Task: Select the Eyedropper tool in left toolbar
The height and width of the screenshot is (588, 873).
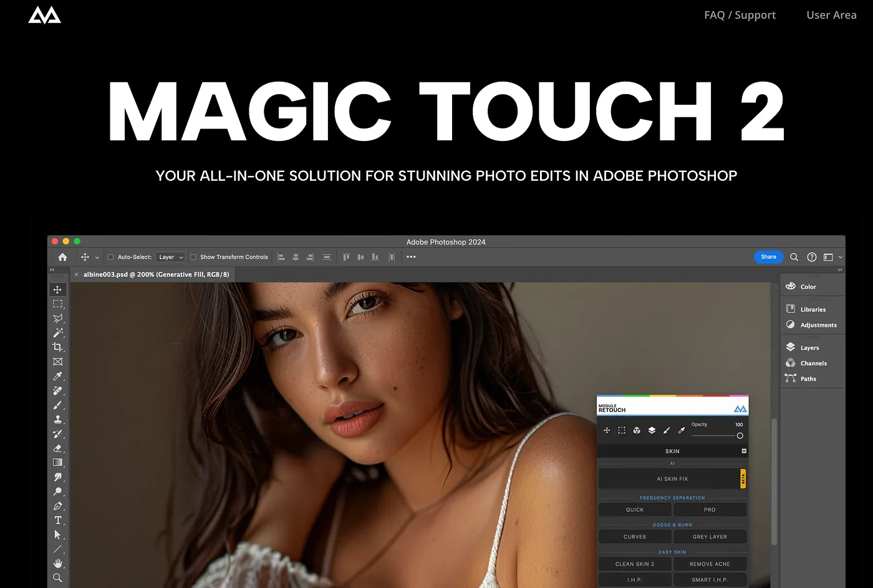Action: pos(57,376)
